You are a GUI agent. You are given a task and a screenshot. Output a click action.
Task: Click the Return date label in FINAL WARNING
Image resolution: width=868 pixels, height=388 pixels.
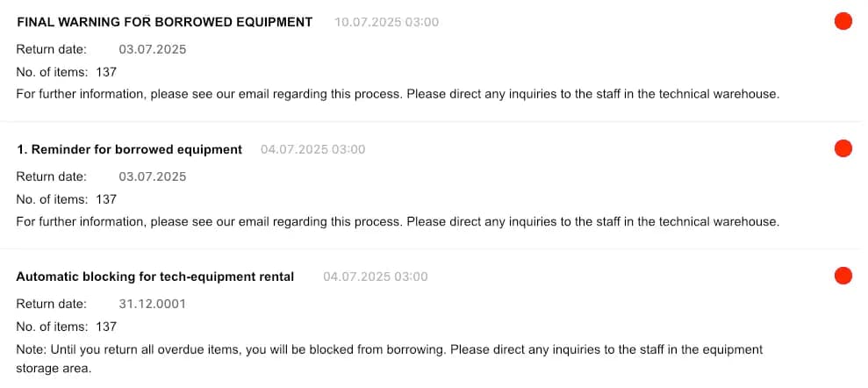click(51, 49)
